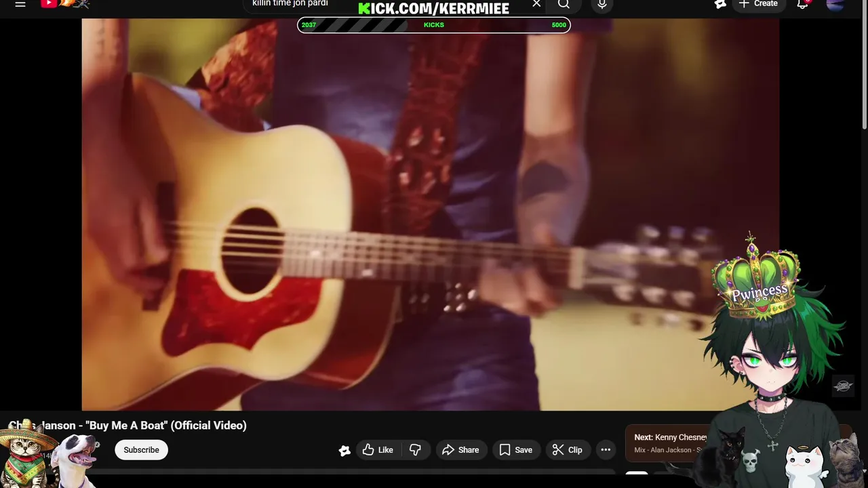
Task: Save the video to a playlist
Action: pyautogui.click(x=516, y=450)
